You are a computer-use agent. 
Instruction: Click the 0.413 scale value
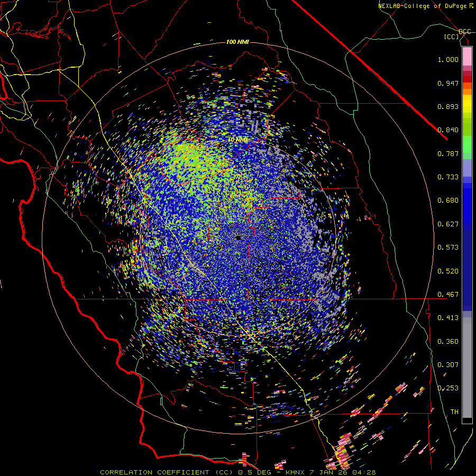coord(448,318)
